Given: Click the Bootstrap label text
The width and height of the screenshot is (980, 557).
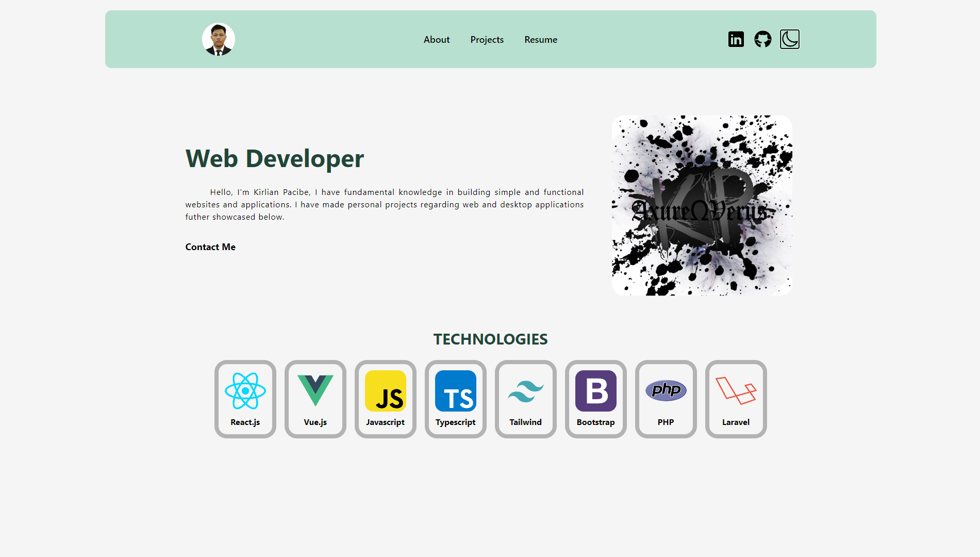Looking at the screenshot, I should [x=596, y=422].
